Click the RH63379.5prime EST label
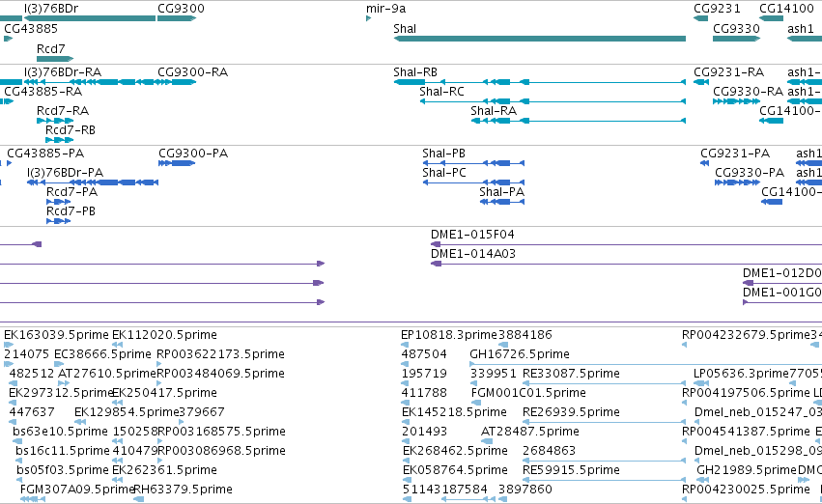Screen dimensions: 822x504 click(183, 490)
